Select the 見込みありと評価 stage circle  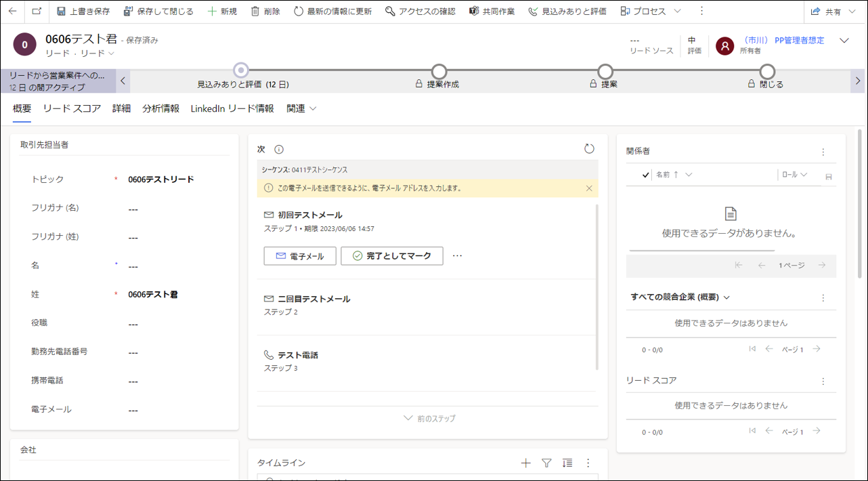click(241, 70)
